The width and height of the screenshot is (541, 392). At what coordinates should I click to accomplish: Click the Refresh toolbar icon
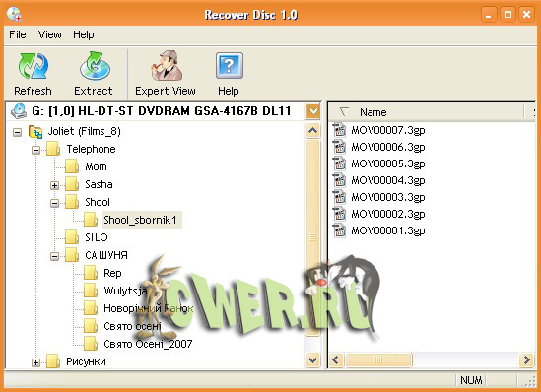34,66
